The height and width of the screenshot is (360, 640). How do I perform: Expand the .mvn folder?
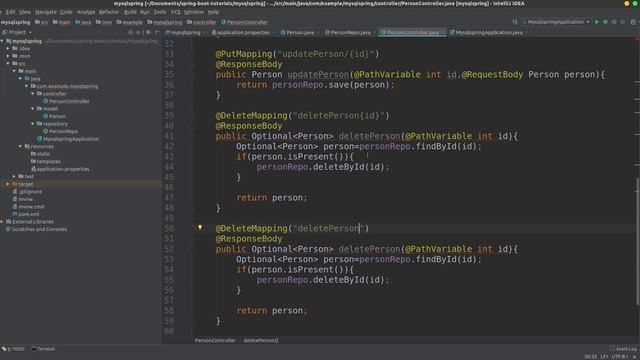tap(8, 56)
